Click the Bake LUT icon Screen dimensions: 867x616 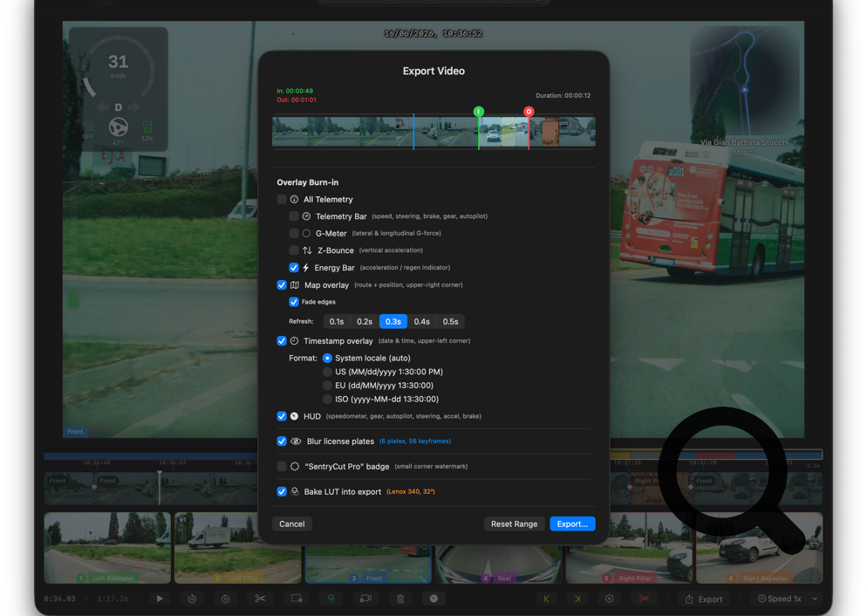[295, 491]
